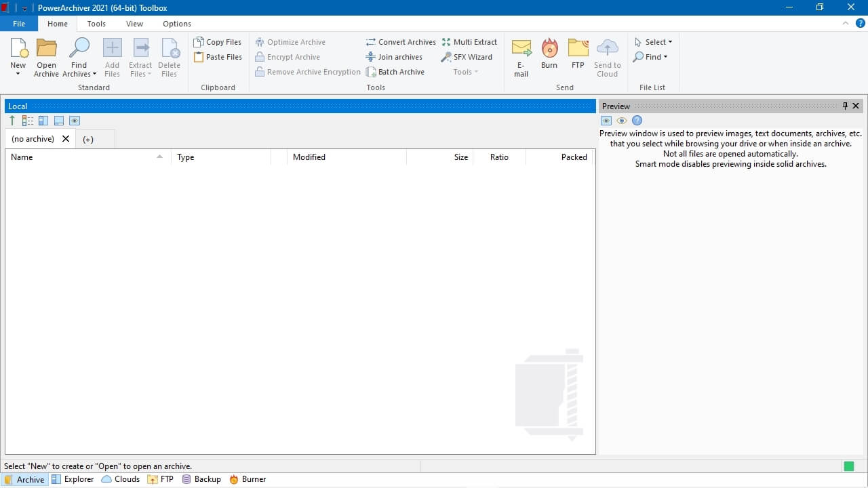This screenshot has width=868, height=488.
Task: Expand the New archive dropdown arrow
Action: pyautogui.click(x=18, y=74)
